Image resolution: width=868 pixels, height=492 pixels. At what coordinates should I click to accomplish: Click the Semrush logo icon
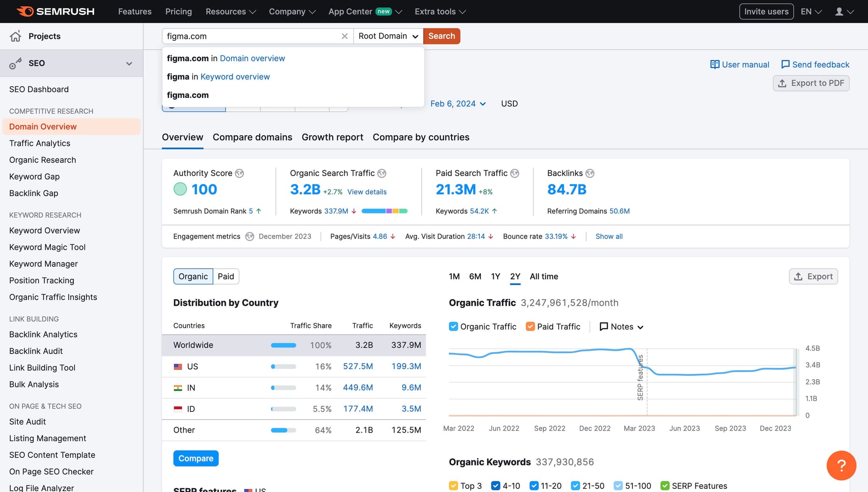pyautogui.click(x=25, y=11)
